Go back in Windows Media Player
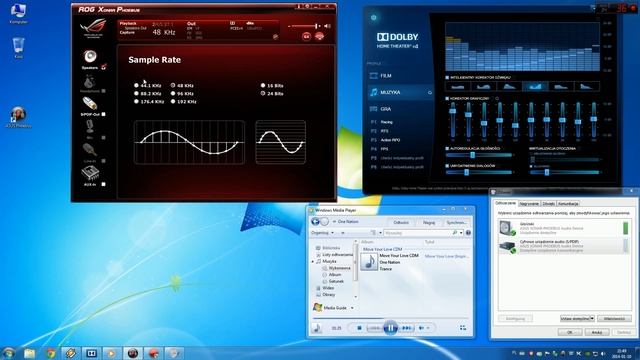Image resolution: width=640 pixels, height=360 pixels. click(x=315, y=222)
